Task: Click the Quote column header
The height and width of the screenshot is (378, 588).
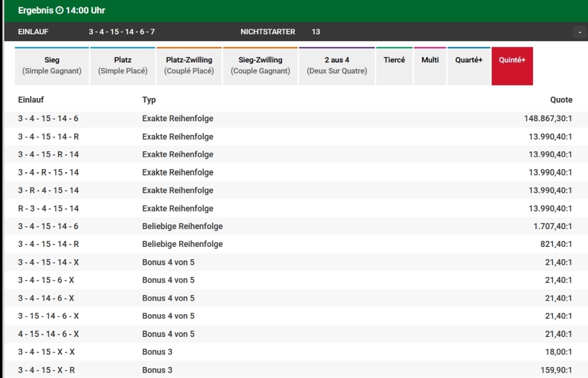Action: (561, 100)
